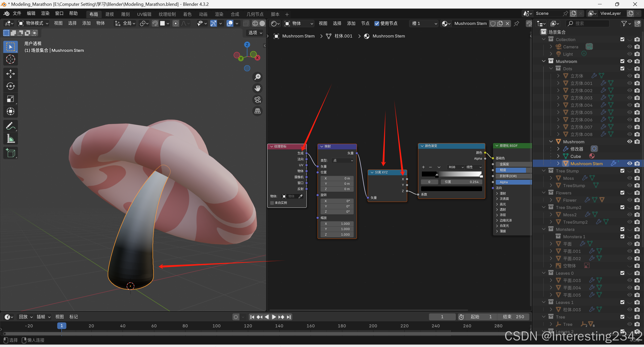
Task: Switch viewport to orthographic grid view
Action: pos(257,111)
